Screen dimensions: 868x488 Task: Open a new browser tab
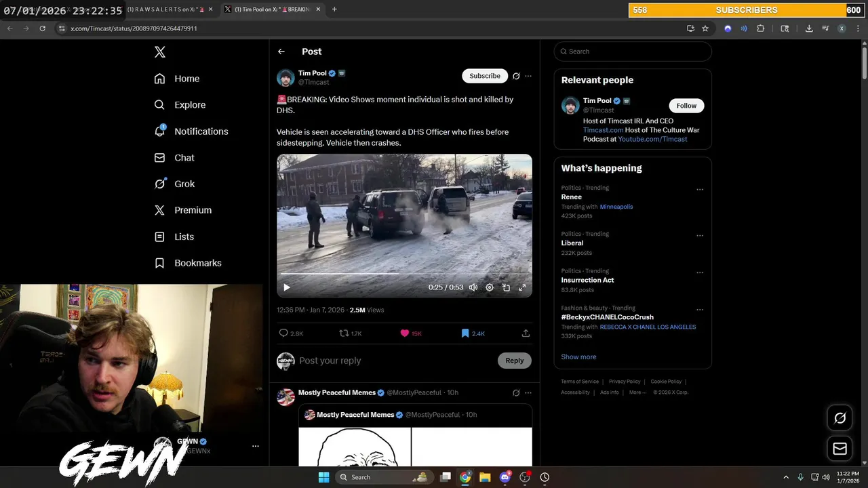pos(334,9)
